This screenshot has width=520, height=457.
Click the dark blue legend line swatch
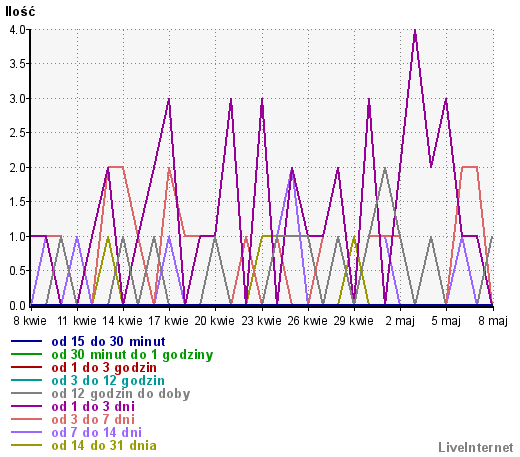(x=26, y=341)
